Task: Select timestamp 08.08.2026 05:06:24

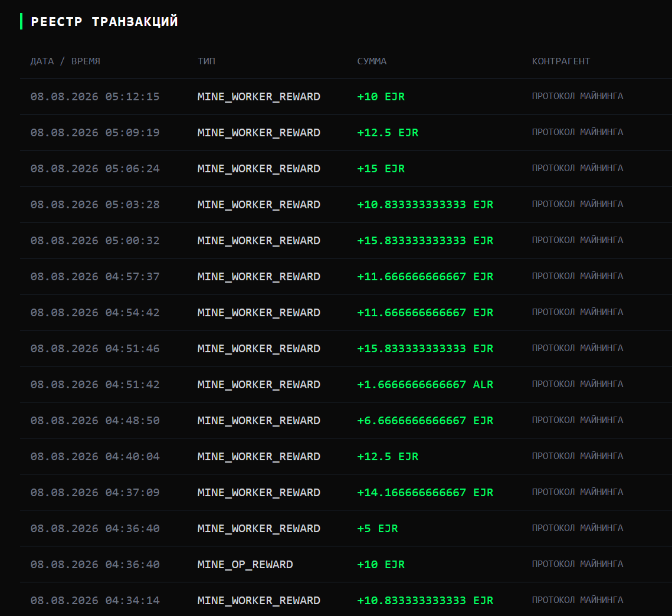Action: pyautogui.click(x=95, y=169)
